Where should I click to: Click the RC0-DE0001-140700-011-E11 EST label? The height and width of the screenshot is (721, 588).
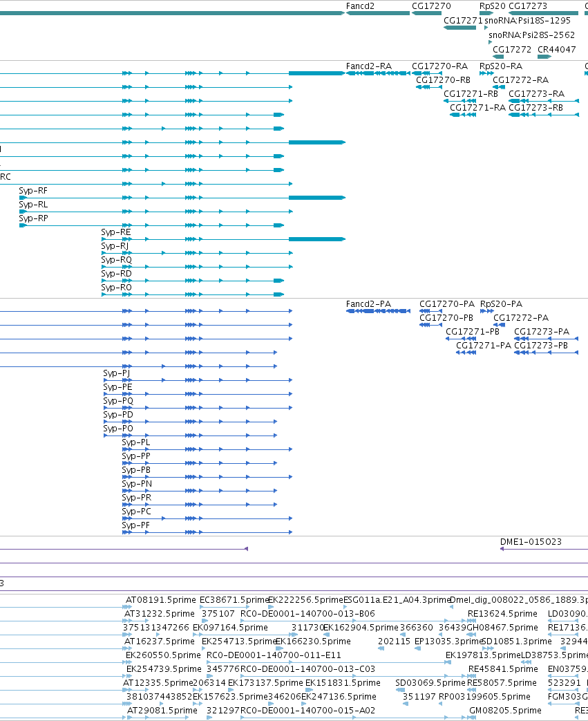point(274,655)
